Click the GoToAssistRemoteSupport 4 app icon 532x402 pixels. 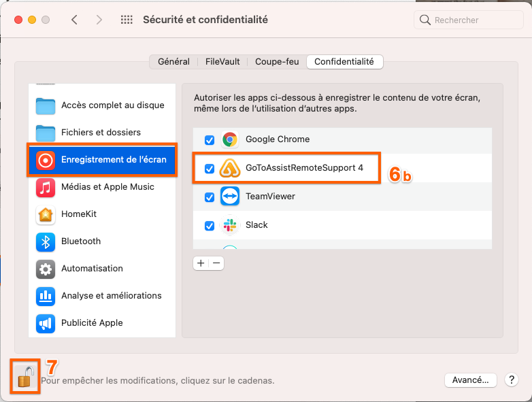(230, 168)
